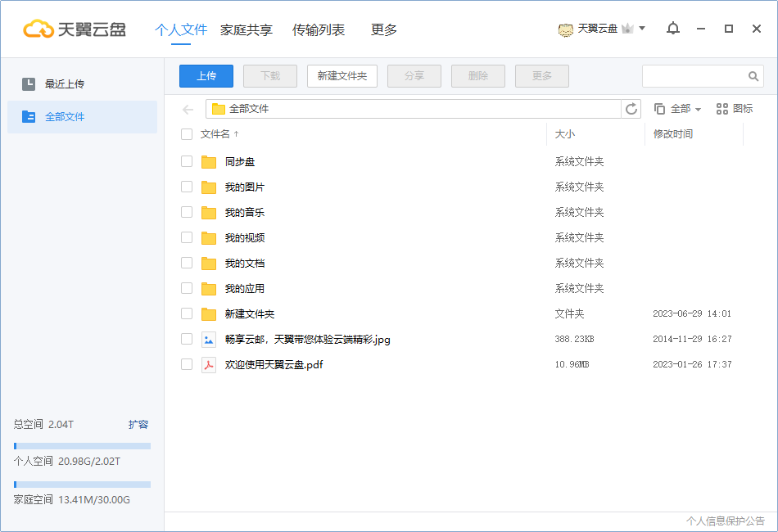The image size is (778, 532).
Task: Check the box for 欢迎使用天翼云盘.pdf
Action: coord(187,364)
